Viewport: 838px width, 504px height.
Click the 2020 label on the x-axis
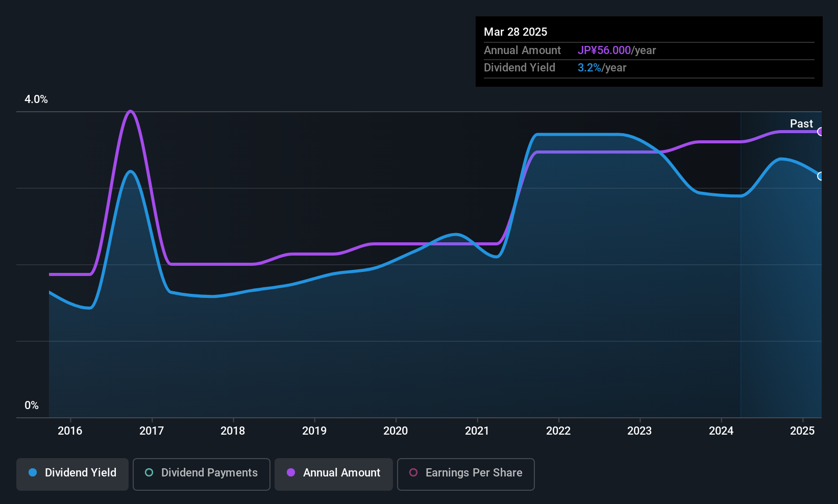(396, 431)
